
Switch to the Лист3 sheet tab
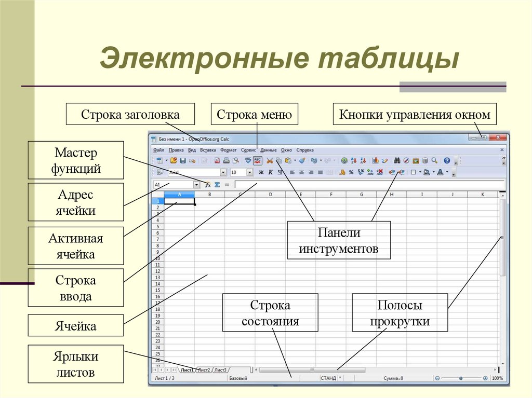tap(220, 370)
